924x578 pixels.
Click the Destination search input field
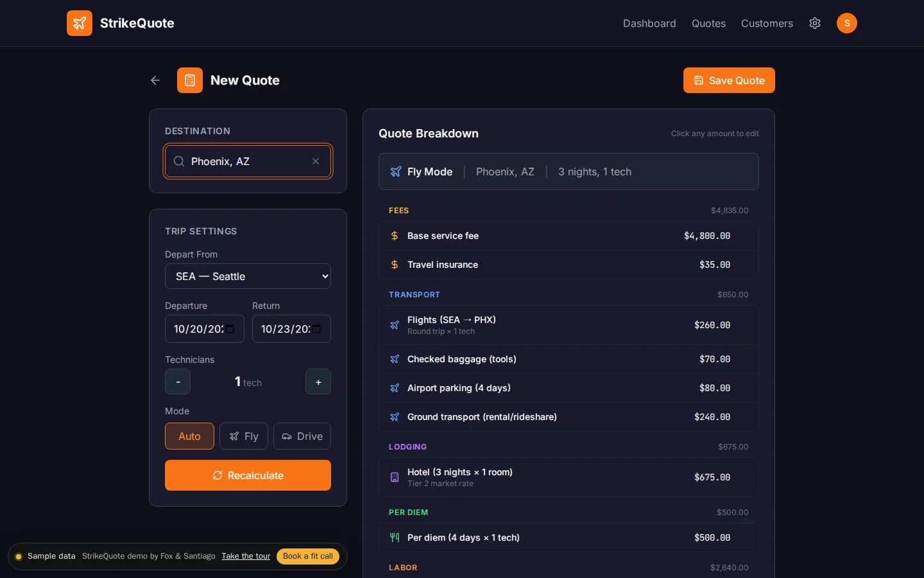coord(248,161)
